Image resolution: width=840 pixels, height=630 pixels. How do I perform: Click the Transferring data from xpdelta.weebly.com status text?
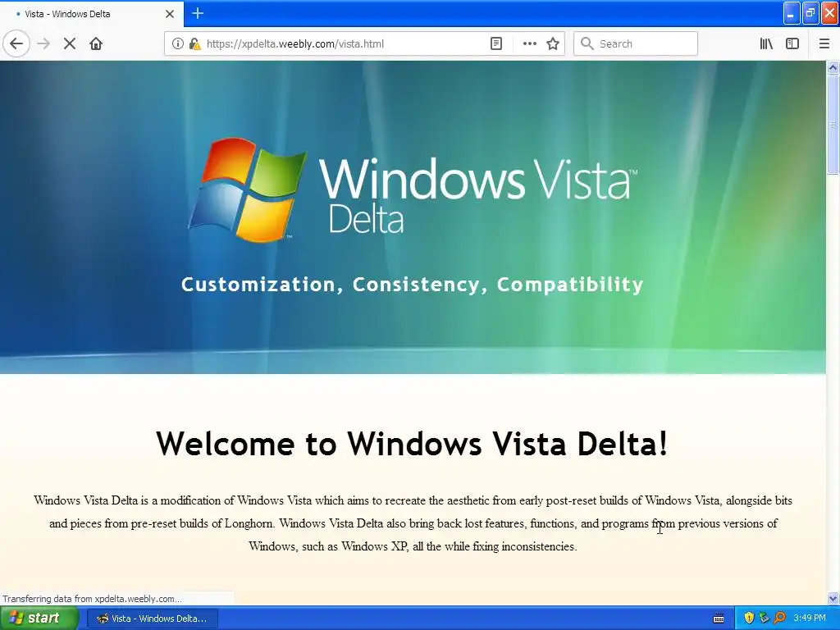point(92,599)
